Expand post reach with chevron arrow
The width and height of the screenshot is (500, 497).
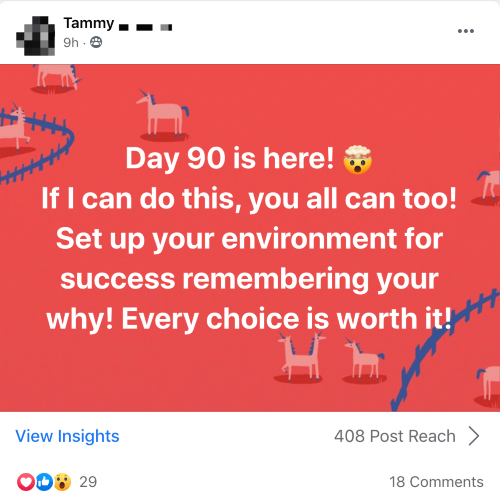pyautogui.click(x=474, y=436)
